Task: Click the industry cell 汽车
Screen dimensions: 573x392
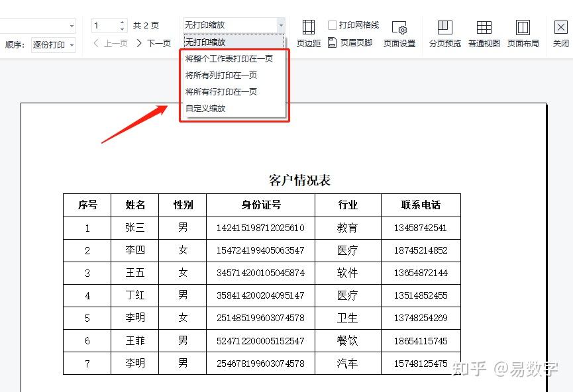Action: (347, 364)
